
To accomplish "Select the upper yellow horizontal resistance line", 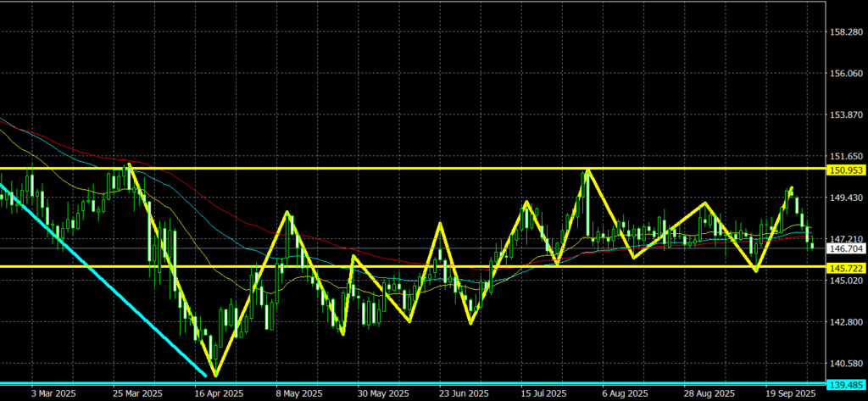I will tap(424, 169).
